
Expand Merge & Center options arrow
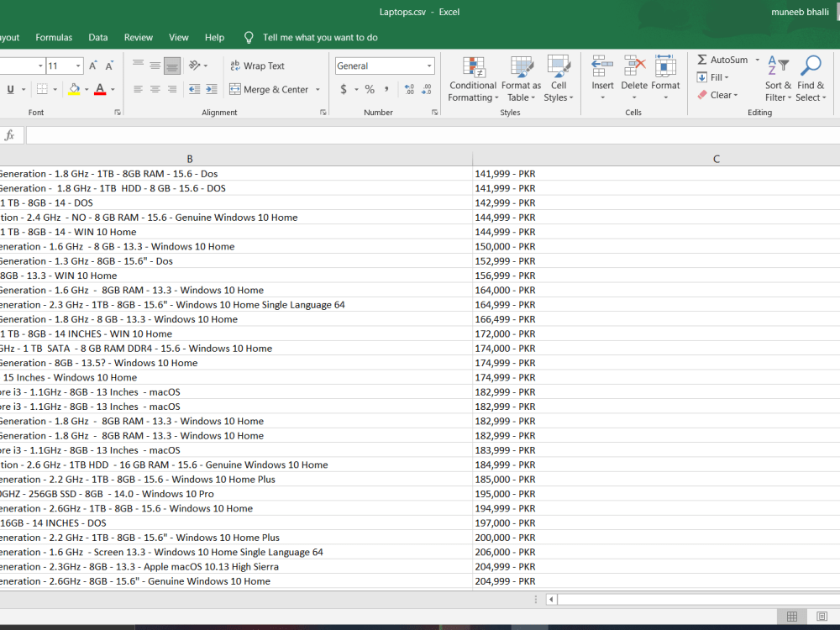pos(318,90)
